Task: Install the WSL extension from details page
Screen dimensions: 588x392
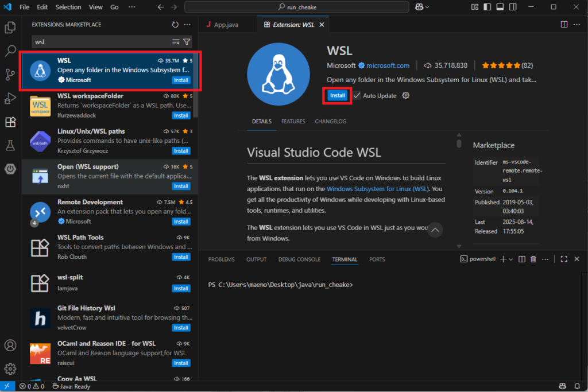Action: click(x=337, y=96)
